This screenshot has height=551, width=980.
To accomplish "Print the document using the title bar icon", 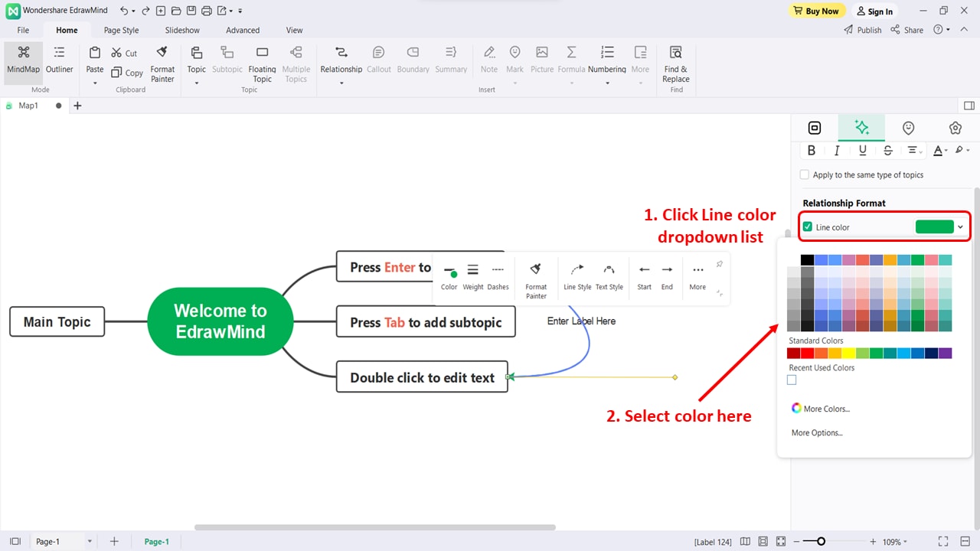I will click(207, 11).
